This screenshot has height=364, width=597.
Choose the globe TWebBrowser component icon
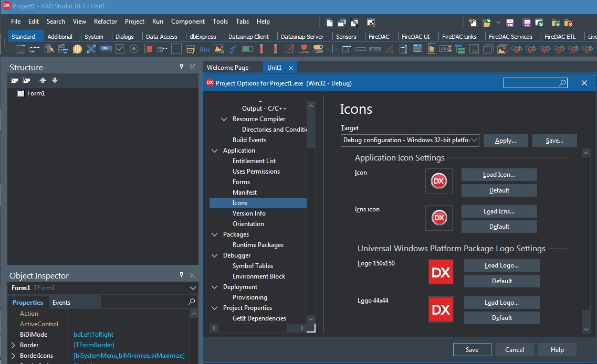tap(77, 49)
